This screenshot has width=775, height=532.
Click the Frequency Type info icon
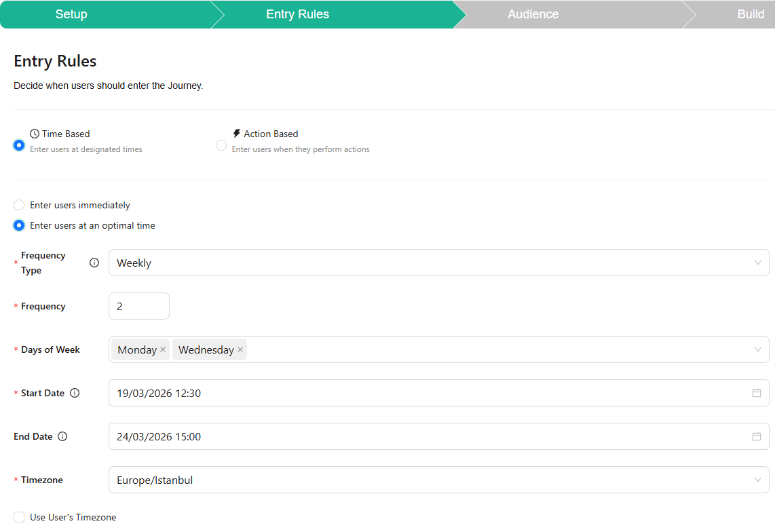tap(94, 263)
